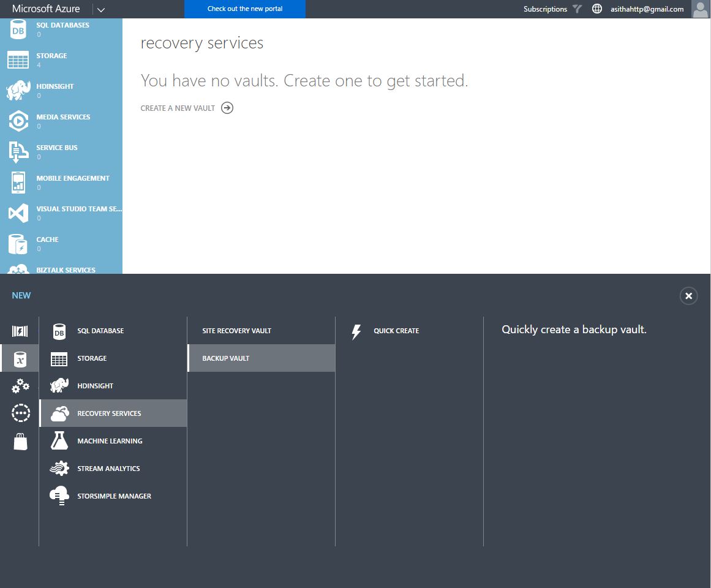Click Create a New Vault link
The image size is (711, 588).
(x=178, y=108)
